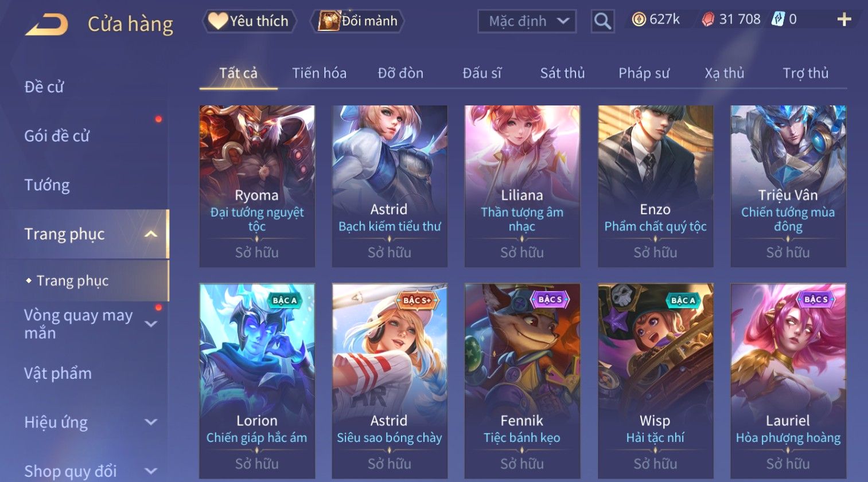The image size is (868, 482).
Task: Select the Pháp sư tab
Action: pos(644,73)
